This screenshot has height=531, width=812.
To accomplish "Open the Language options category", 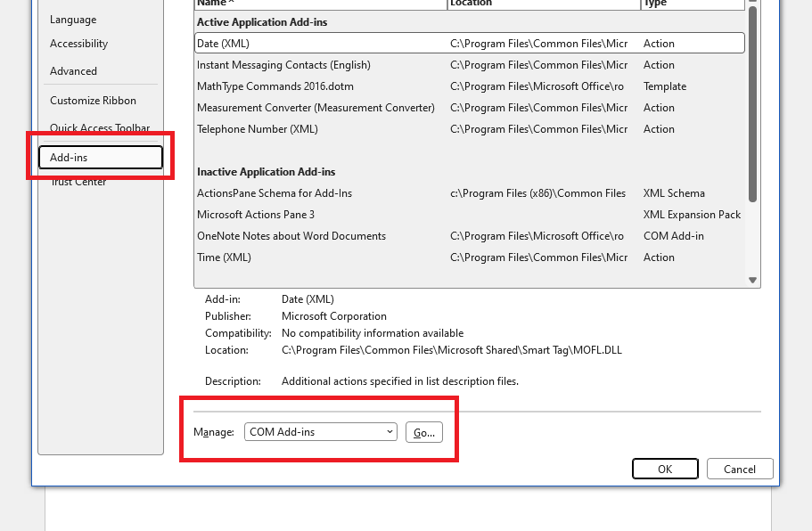I will [73, 20].
